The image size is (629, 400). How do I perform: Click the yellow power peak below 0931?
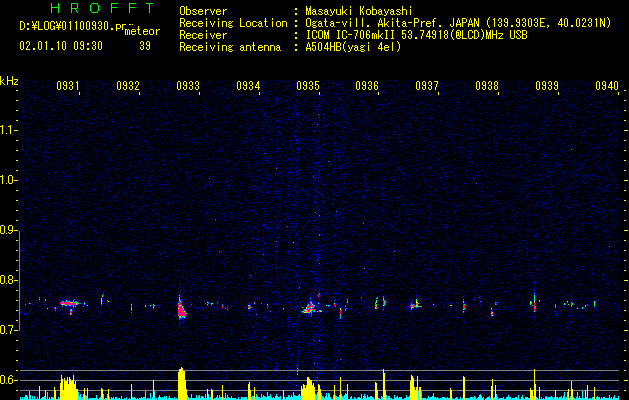69,387
